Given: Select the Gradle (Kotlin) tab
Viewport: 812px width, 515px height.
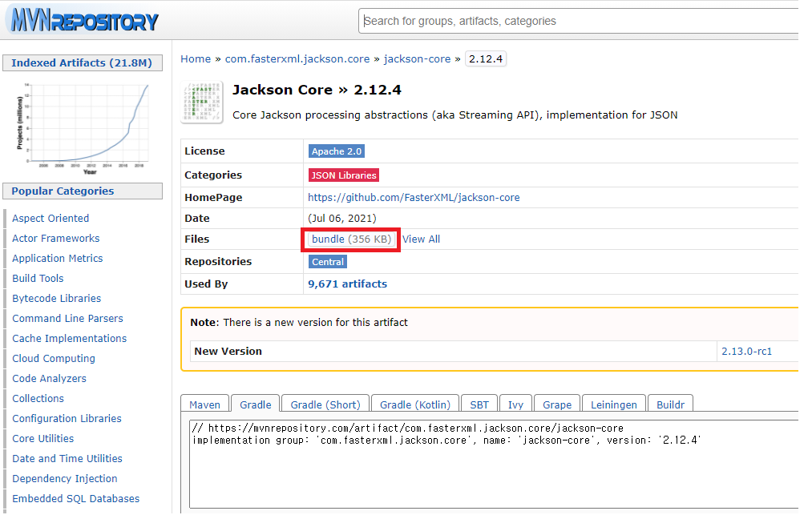Looking at the screenshot, I should (x=415, y=404).
